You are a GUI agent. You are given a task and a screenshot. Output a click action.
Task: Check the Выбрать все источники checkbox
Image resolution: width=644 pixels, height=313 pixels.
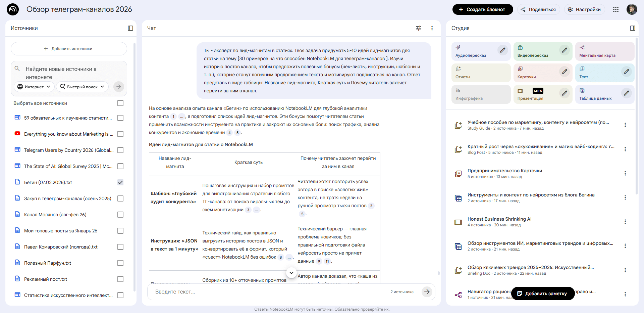point(120,103)
